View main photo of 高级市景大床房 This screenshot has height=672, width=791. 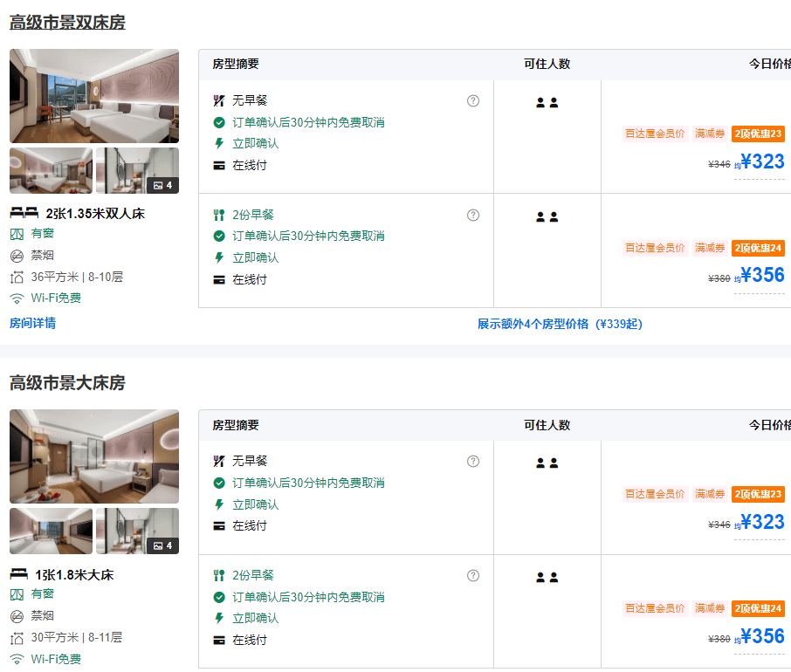tap(94, 456)
